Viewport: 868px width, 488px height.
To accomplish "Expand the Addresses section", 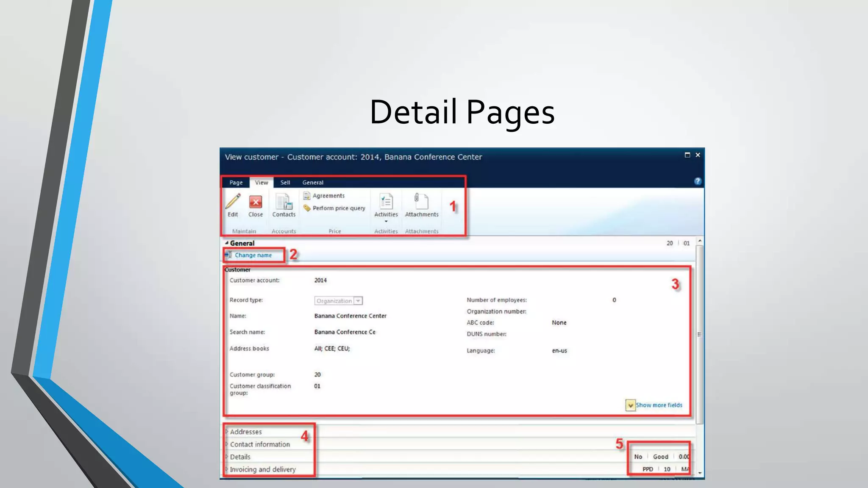I will point(227,432).
